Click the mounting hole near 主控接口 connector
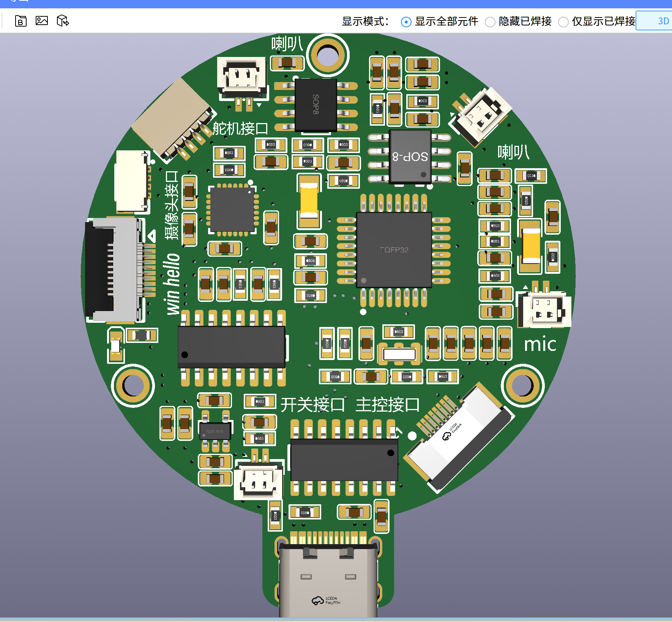 [523, 385]
